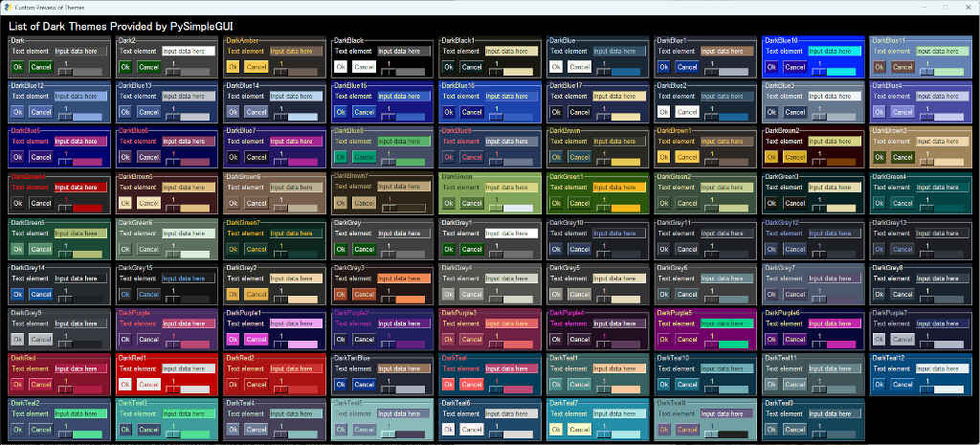Click the input field in Dark2 theme
This screenshot has width=980, height=445.
pyautogui.click(x=188, y=51)
